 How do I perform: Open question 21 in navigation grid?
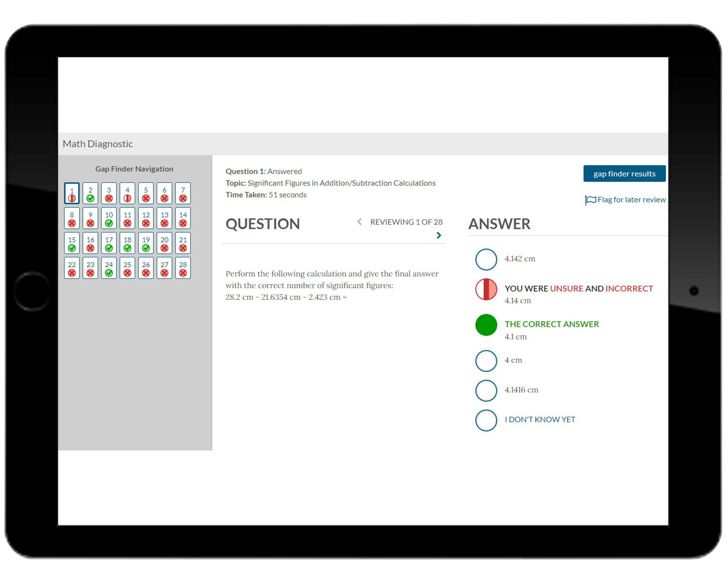click(x=183, y=243)
